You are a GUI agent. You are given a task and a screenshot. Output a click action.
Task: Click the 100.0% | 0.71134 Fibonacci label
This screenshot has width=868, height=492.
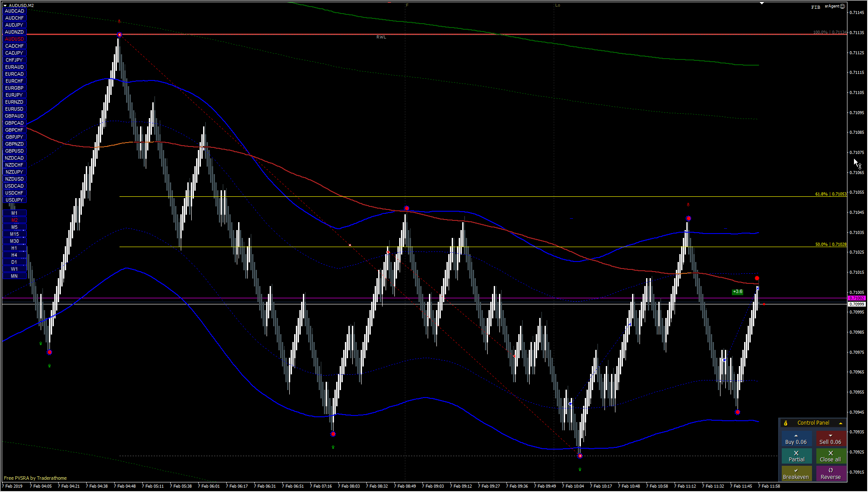(829, 32)
